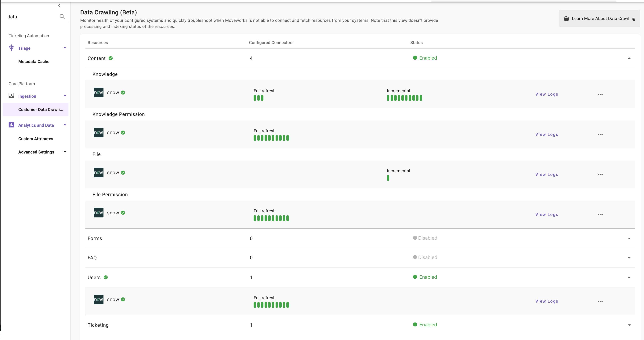The image size is (644, 340).
Task: Expand the Forms resource row
Action: pos(629,238)
